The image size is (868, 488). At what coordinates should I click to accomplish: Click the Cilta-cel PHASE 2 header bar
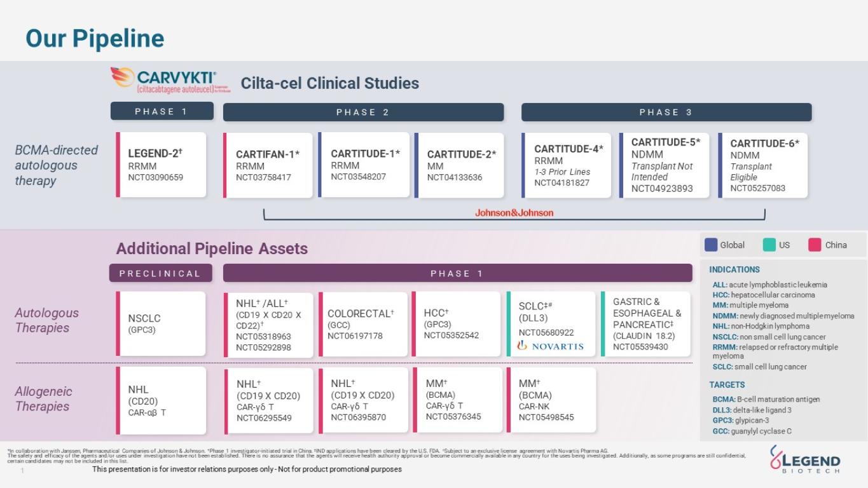click(363, 112)
